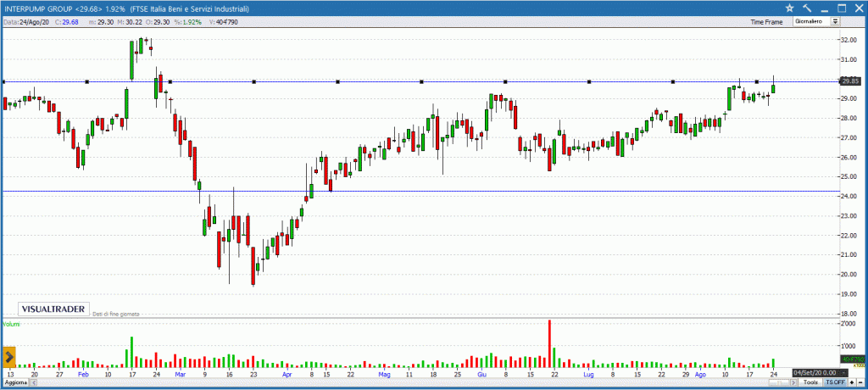The image size is (868, 390).
Task: Click the m: 29.30 minimum value
Action: 102,22
